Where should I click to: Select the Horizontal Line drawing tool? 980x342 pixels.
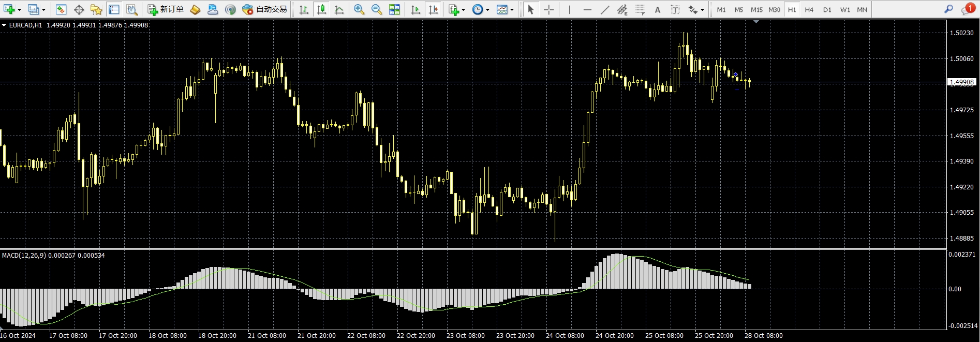coord(587,9)
